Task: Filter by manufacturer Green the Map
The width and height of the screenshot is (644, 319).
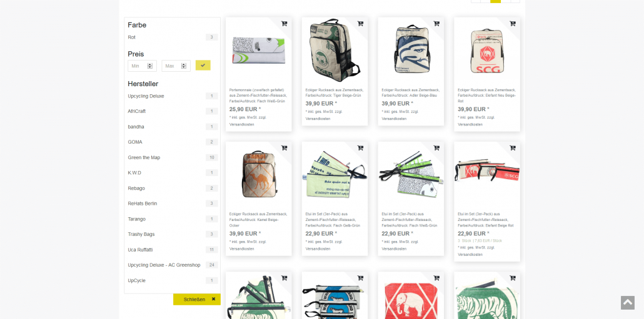Action: point(172,157)
